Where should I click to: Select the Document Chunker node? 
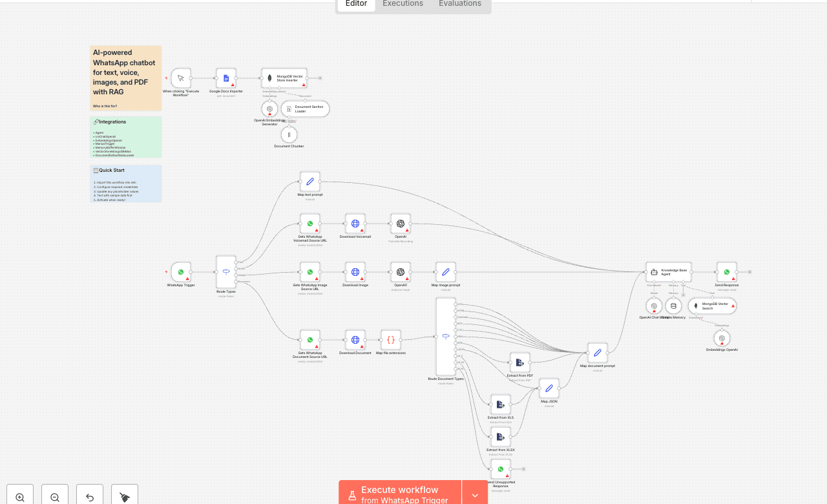289,134
